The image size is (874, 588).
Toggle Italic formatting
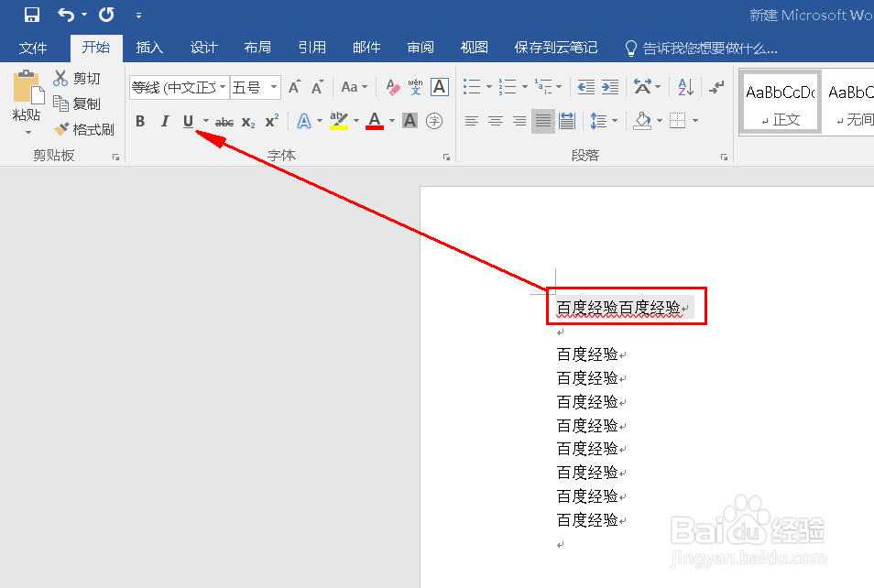tap(164, 121)
